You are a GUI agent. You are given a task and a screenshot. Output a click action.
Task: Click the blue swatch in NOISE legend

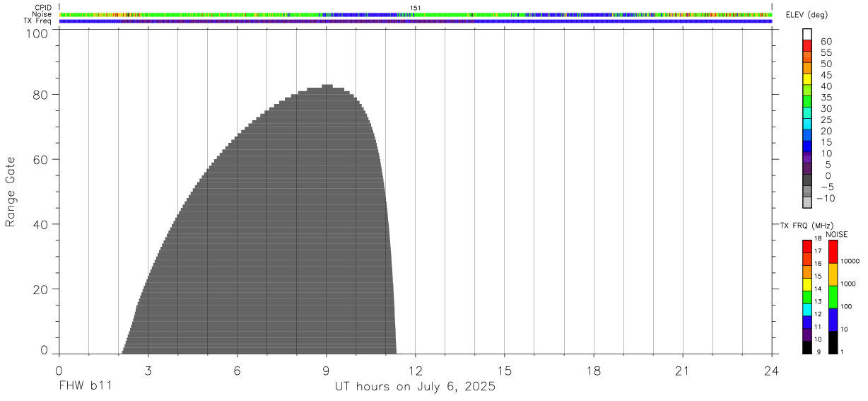point(833,320)
